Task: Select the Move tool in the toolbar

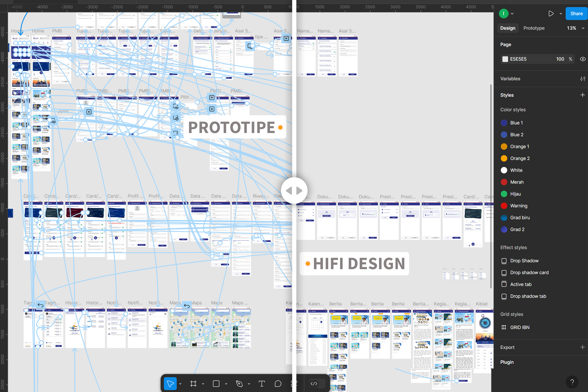Action: (170, 383)
